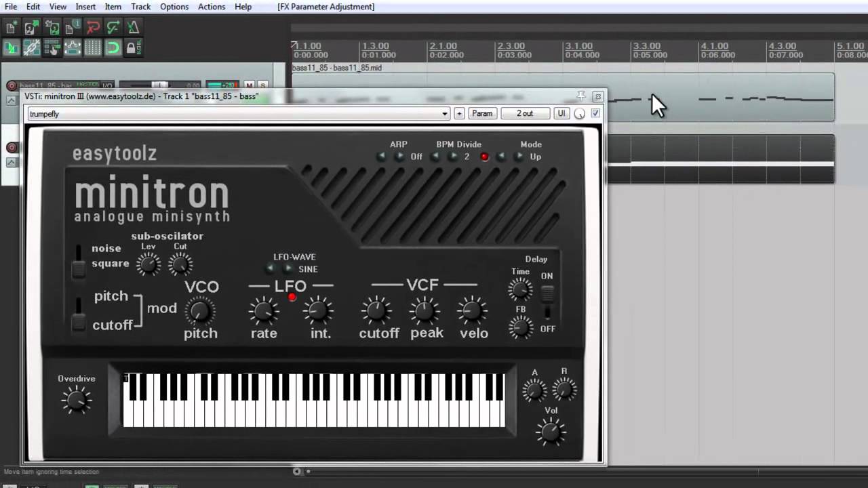868x488 pixels.
Task: Click the Mode left arrow
Action: tap(501, 157)
